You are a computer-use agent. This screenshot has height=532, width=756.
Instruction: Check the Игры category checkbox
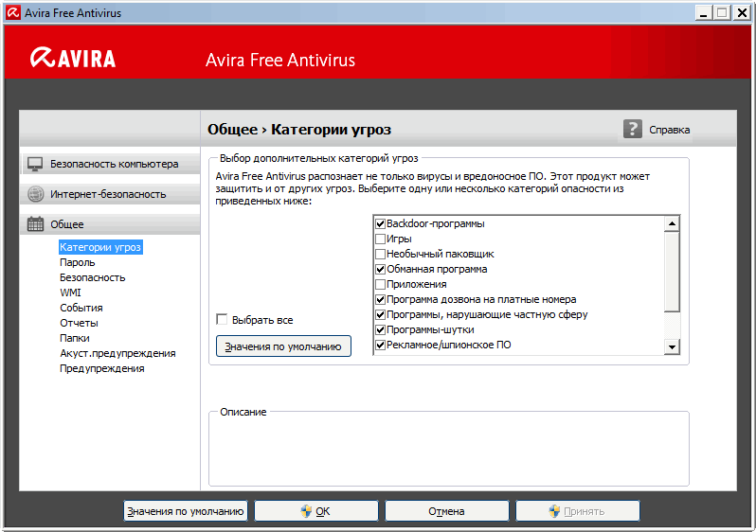click(380, 239)
